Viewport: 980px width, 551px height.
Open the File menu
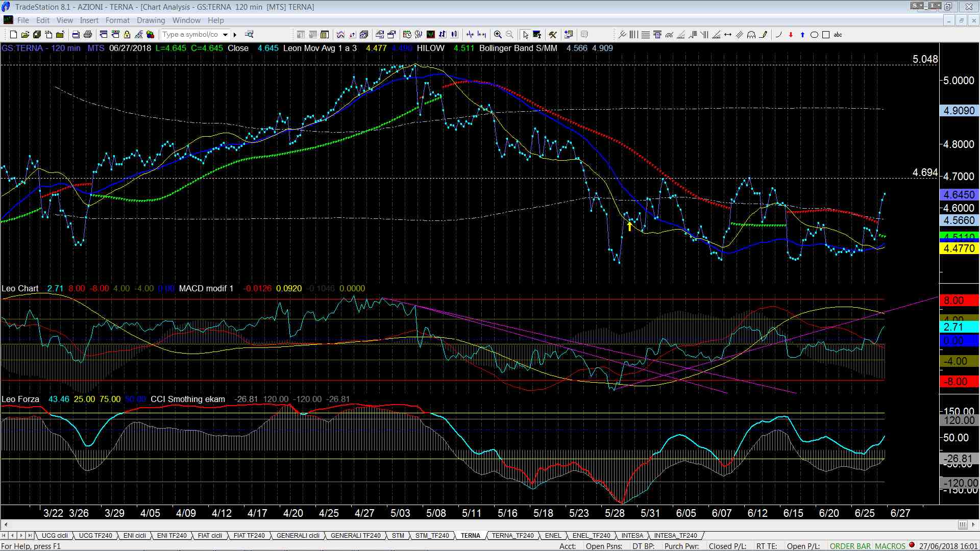click(23, 20)
